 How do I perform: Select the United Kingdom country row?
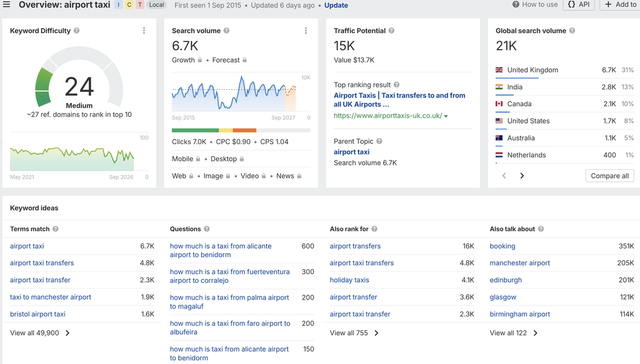(x=564, y=70)
